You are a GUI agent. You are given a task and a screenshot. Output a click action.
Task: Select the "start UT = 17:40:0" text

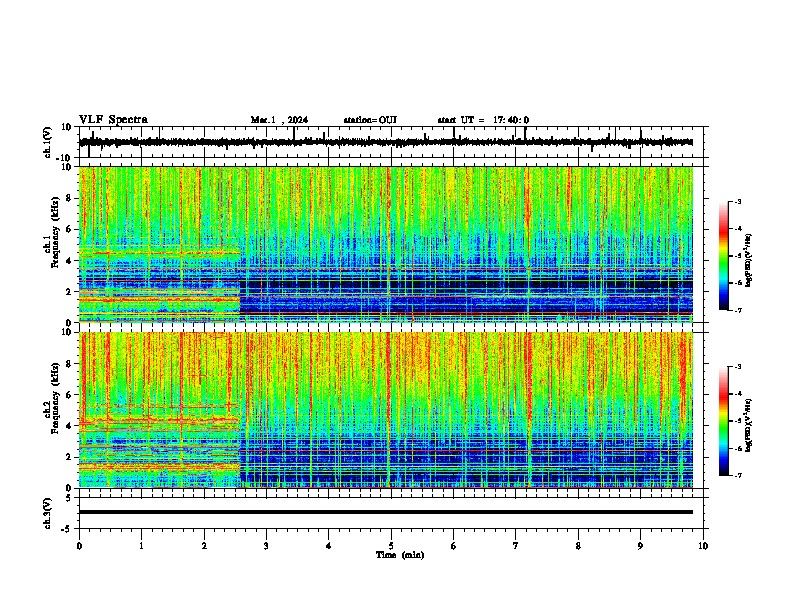tap(483, 120)
